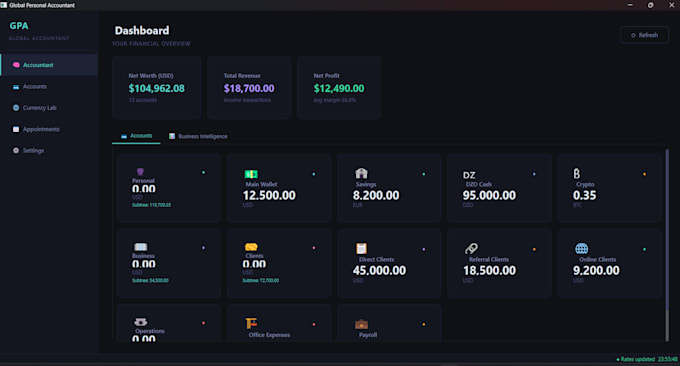Click the Clients card subtree total
Image resolution: width=680 pixels, height=366 pixels.
261,281
